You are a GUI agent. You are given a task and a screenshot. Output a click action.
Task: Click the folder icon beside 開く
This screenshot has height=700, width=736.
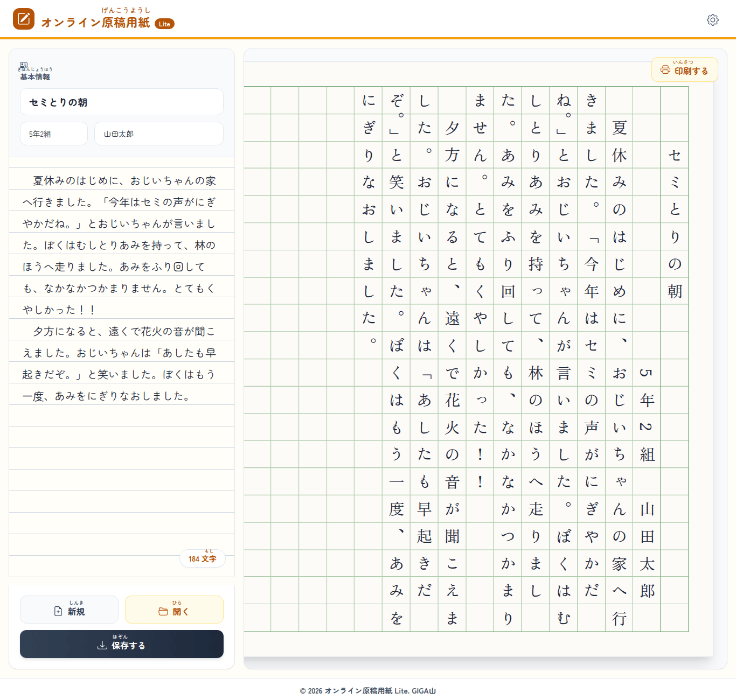163,611
